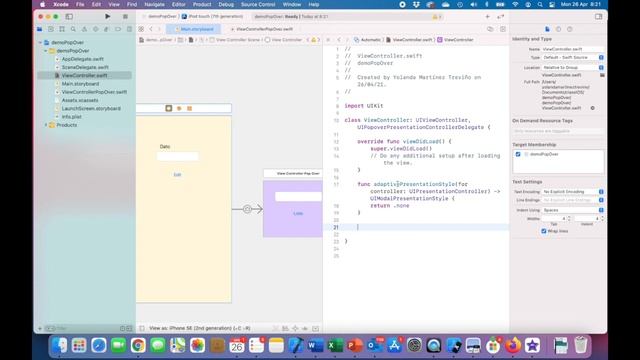
Task: Click the Name field ViewController.swift
Action: pos(572,49)
